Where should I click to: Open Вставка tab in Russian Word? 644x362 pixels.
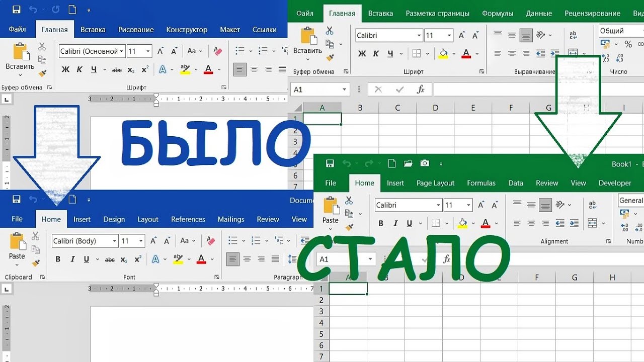coord(93,30)
